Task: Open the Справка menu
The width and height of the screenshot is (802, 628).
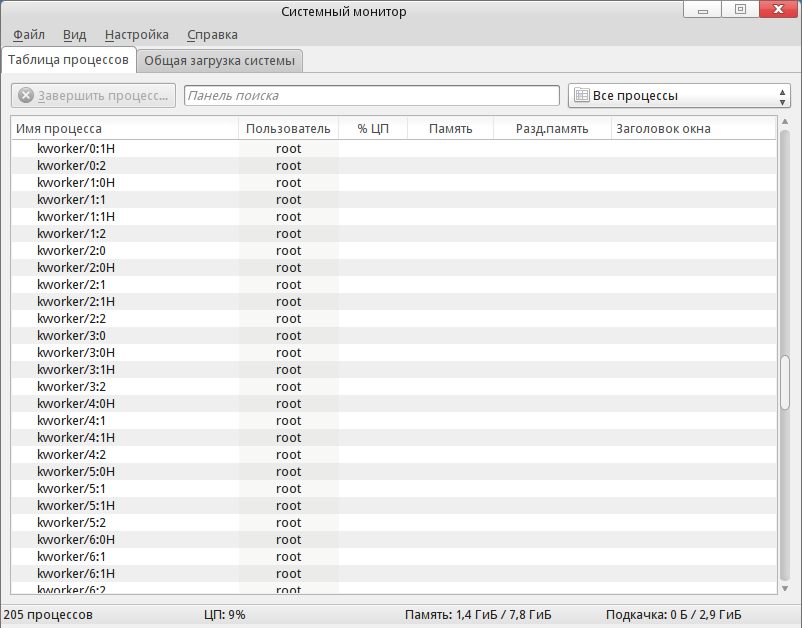Action: [x=212, y=35]
